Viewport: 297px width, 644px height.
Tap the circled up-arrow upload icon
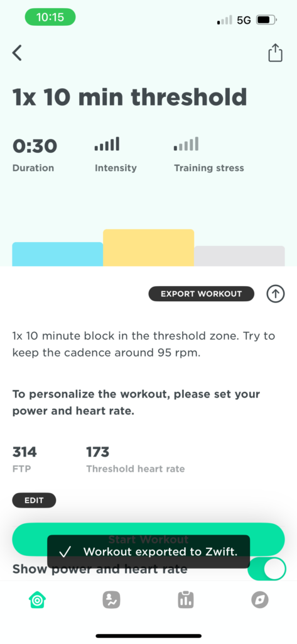(275, 294)
